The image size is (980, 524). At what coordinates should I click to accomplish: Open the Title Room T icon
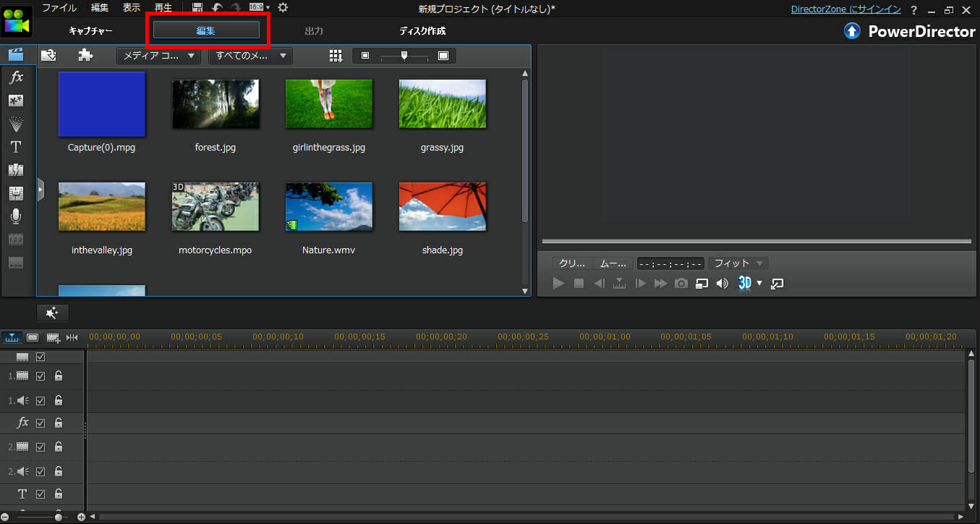coord(16,147)
